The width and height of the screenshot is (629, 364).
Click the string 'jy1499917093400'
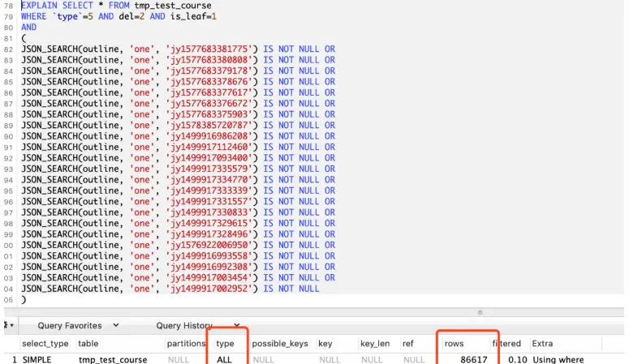pyautogui.click(x=209, y=158)
